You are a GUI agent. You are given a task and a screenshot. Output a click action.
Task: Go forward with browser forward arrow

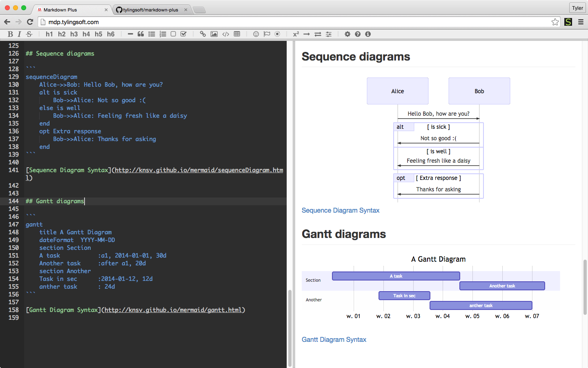(18, 22)
